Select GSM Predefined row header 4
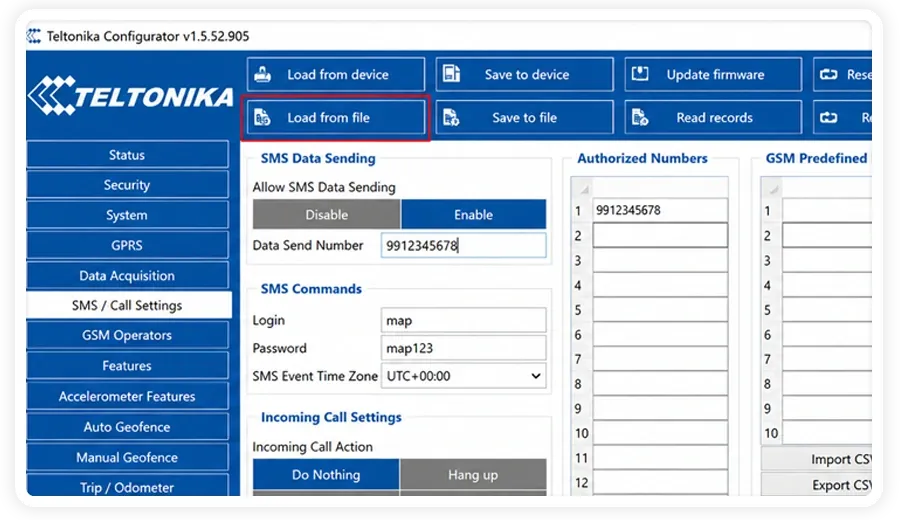This screenshot has width=900, height=520. 771,285
